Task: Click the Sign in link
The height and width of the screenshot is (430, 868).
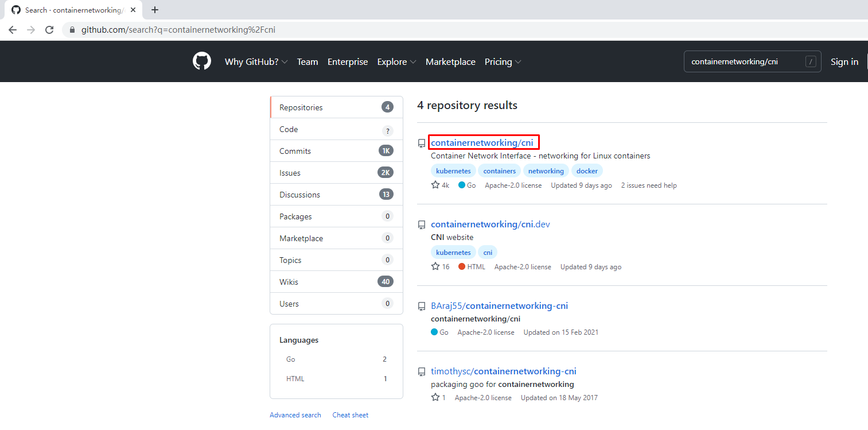Action: (844, 62)
